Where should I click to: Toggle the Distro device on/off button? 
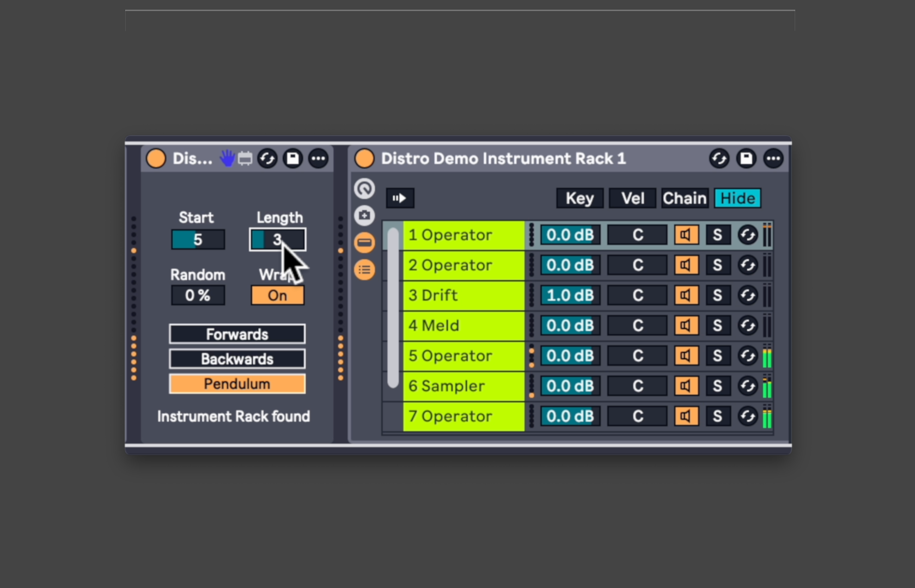click(156, 158)
